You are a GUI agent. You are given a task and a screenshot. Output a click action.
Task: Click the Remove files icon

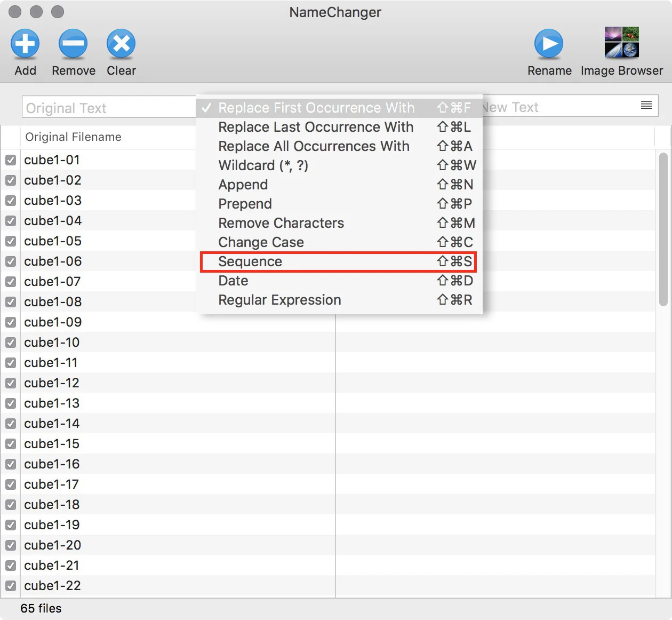coord(73,44)
